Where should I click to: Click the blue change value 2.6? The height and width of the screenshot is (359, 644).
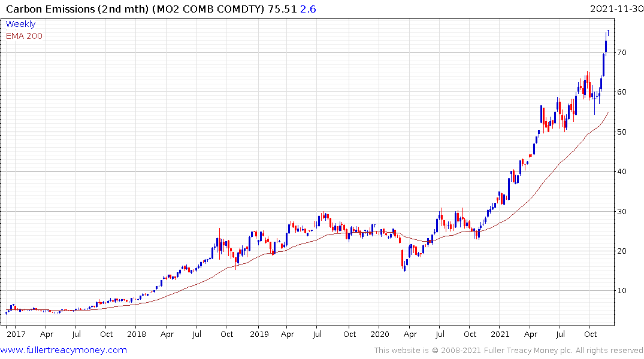pos(308,9)
